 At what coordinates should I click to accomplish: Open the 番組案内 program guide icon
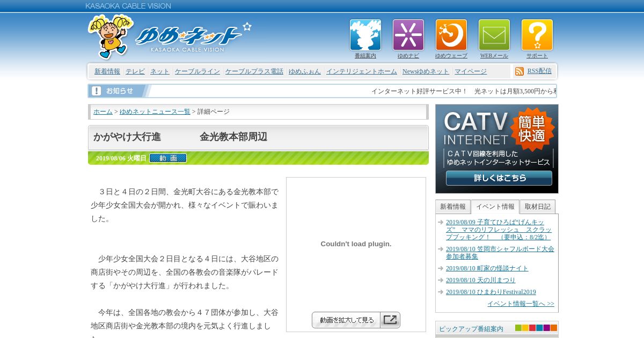pos(365,35)
